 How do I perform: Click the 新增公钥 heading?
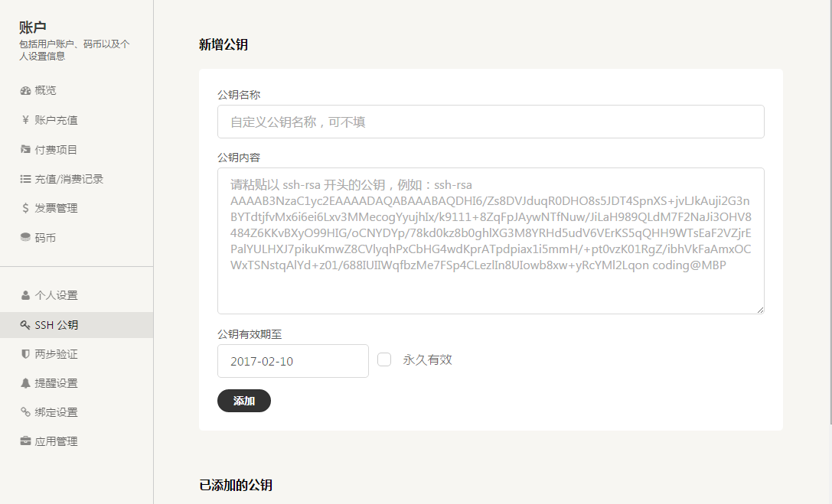pyautogui.click(x=223, y=44)
